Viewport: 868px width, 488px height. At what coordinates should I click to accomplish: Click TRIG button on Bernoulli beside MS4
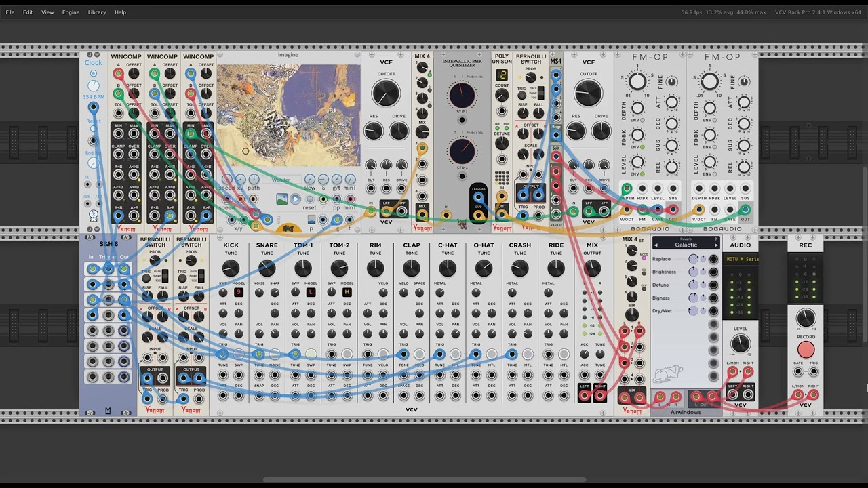pos(522,96)
